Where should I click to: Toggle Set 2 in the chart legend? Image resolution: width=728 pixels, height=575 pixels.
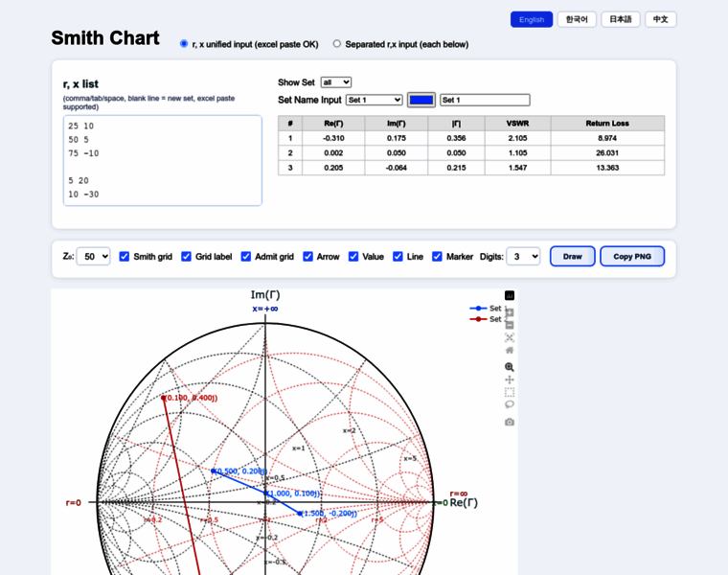click(487, 319)
